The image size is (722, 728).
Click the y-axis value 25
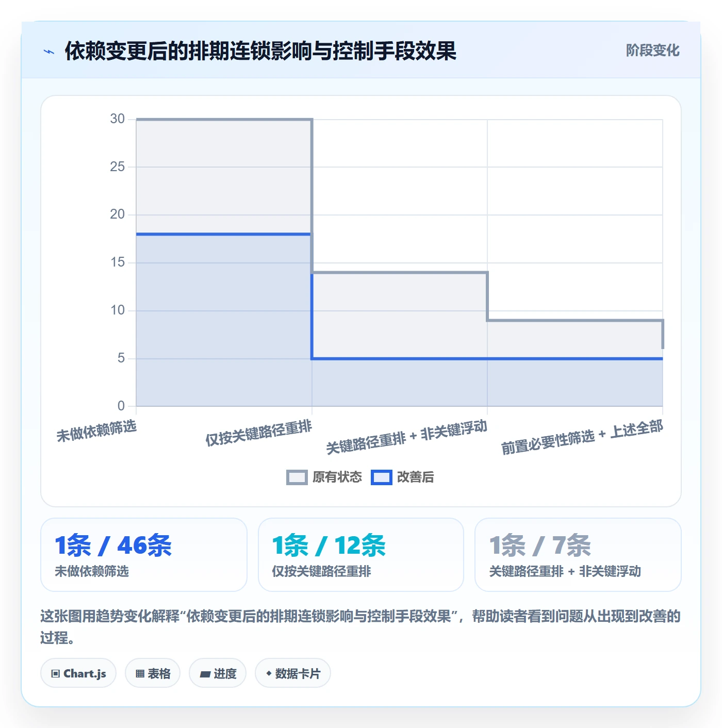click(118, 167)
